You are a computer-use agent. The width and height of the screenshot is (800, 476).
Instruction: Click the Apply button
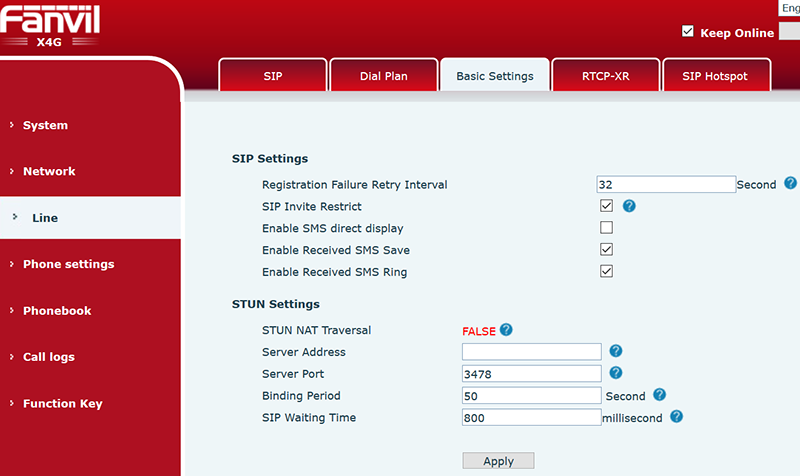point(498,461)
